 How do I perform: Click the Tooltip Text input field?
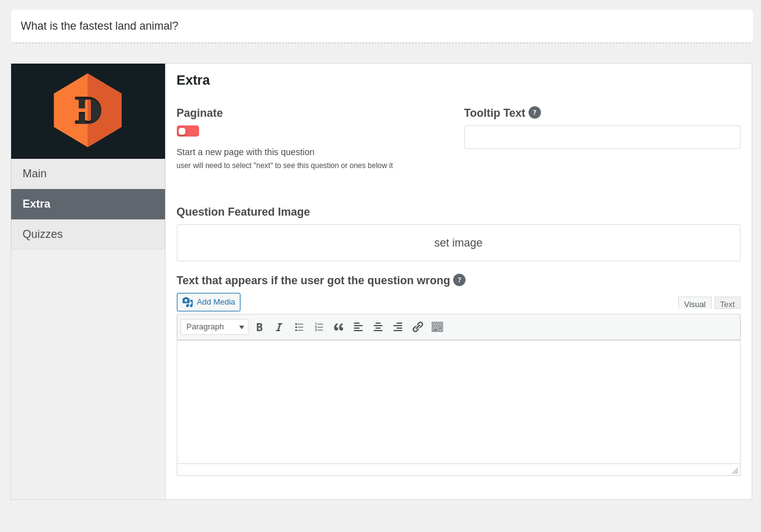tap(602, 137)
